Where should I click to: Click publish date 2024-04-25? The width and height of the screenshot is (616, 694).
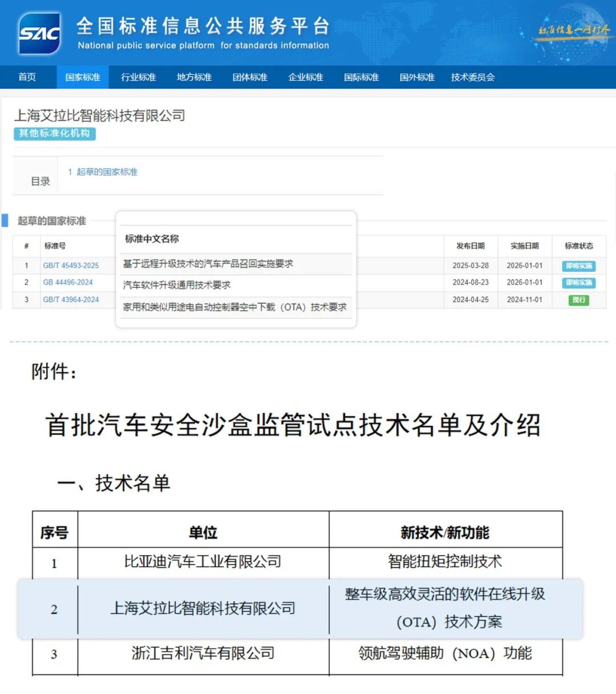[471, 300]
